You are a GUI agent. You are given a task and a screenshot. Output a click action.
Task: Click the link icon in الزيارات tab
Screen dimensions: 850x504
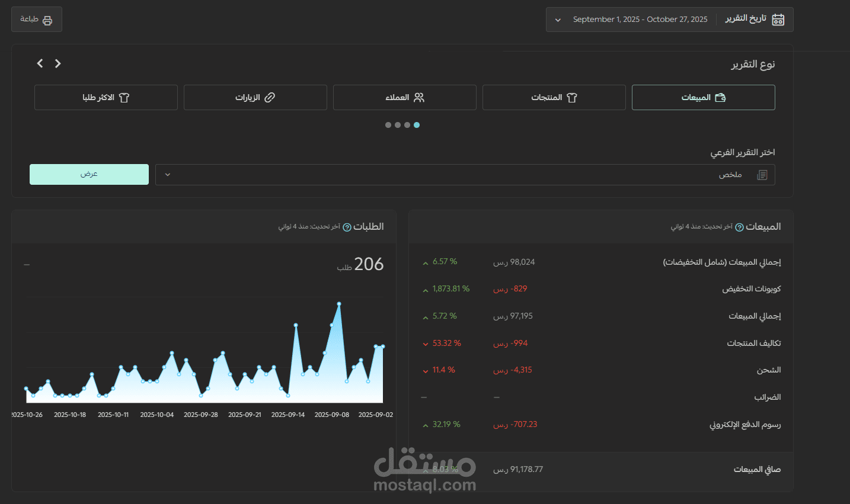pos(270,97)
